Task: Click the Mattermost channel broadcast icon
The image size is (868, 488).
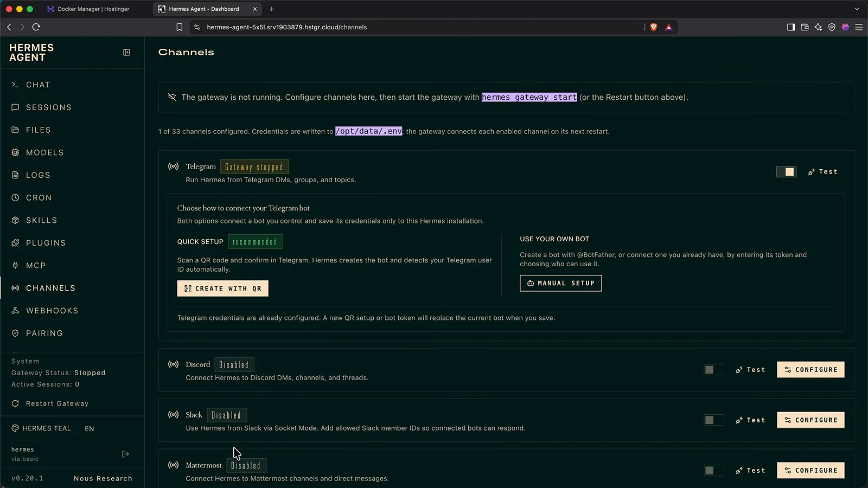Action: pos(173,465)
